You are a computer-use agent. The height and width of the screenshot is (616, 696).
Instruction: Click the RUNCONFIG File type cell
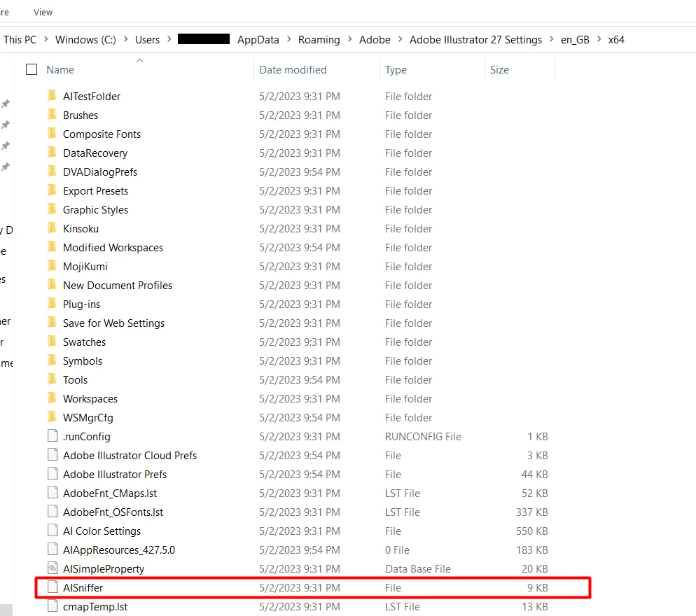coord(424,436)
